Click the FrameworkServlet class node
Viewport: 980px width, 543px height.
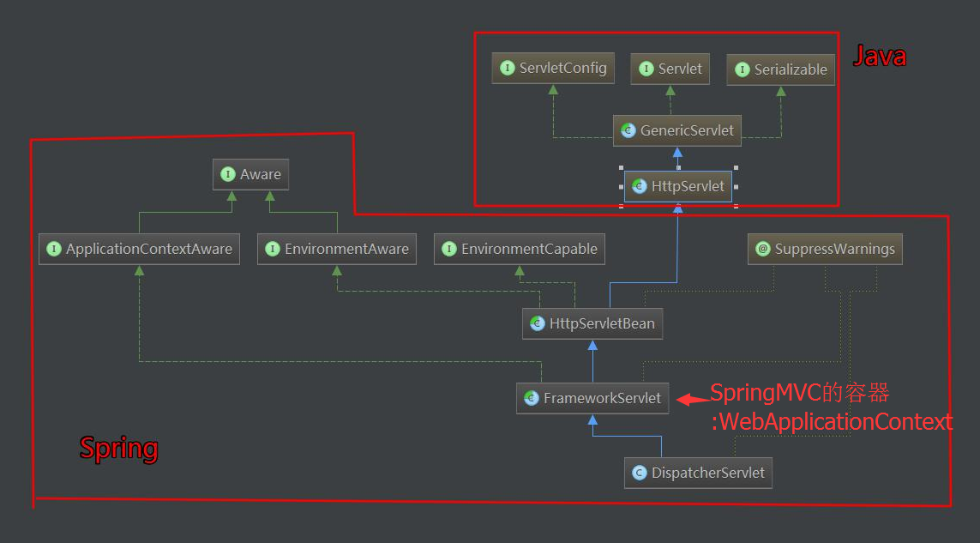pyautogui.click(x=592, y=398)
